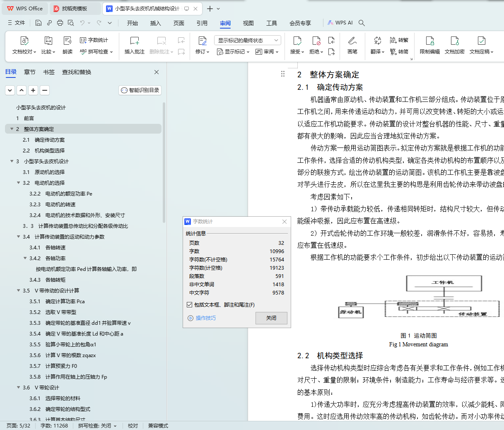The image size is (504, 430).
Task: Click the previous comment icon
Action: 181,40
